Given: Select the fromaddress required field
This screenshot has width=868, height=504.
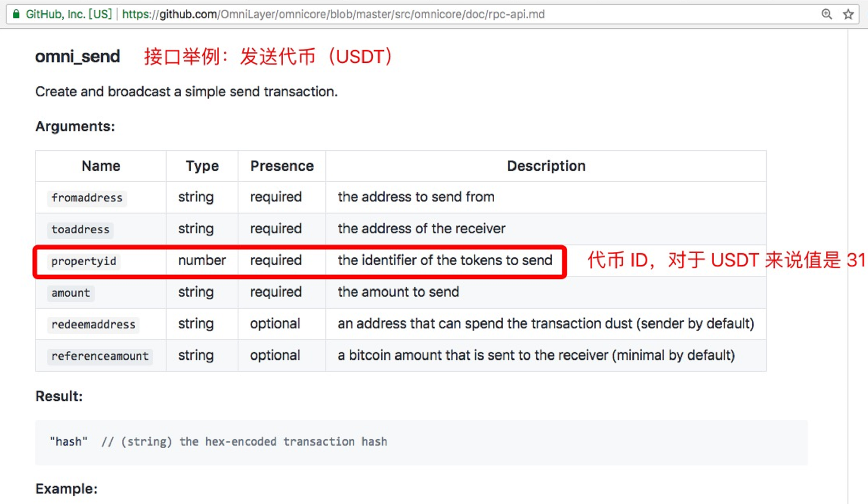Looking at the screenshot, I should coord(276,197).
